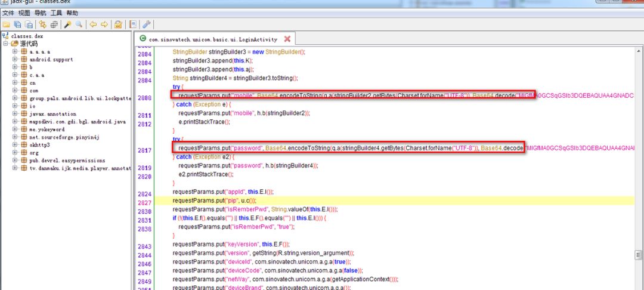Image resolution: width=644 pixels, height=290 pixels.
Task: Open class search with the magnifier icon
Action: 79,24
